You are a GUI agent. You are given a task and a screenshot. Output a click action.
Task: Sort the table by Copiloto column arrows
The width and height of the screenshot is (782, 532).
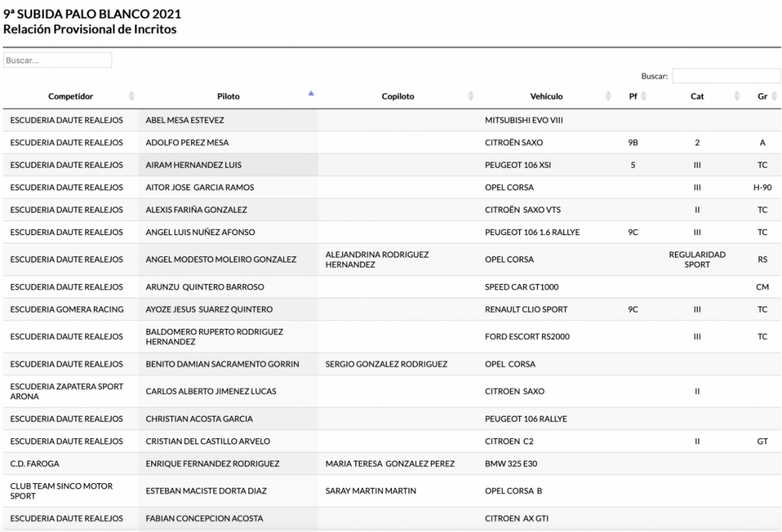(470, 96)
